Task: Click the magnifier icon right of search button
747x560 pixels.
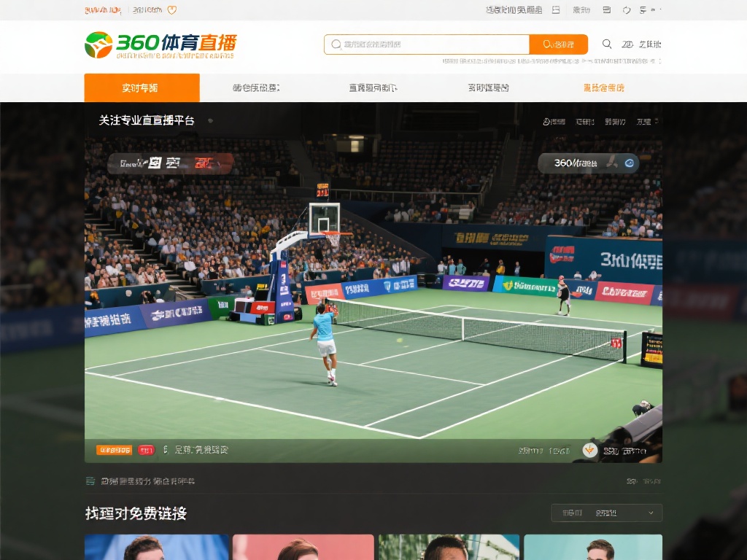Action: pyautogui.click(x=607, y=44)
